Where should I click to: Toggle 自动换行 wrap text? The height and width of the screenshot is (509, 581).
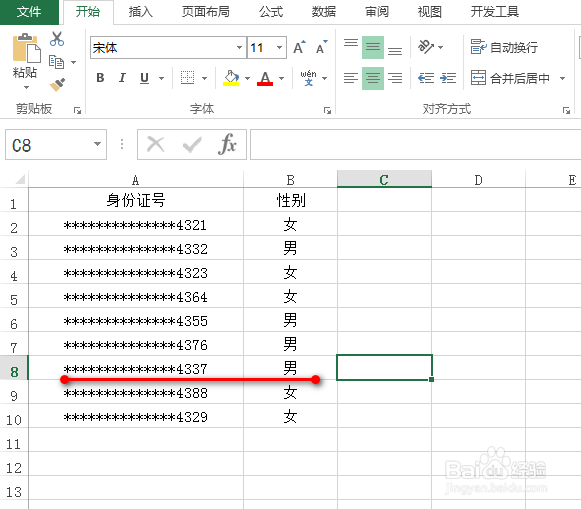pyautogui.click(x=504, y=47)
